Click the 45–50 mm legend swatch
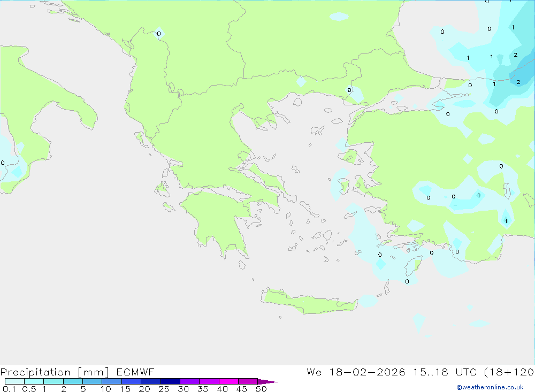This screenshot has width=535, height=392. coord(248,381)
